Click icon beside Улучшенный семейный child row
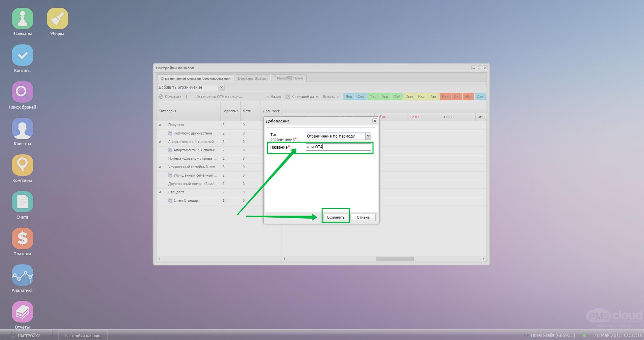Viewport: 644px width, 340px height. [x=170, y=175]
